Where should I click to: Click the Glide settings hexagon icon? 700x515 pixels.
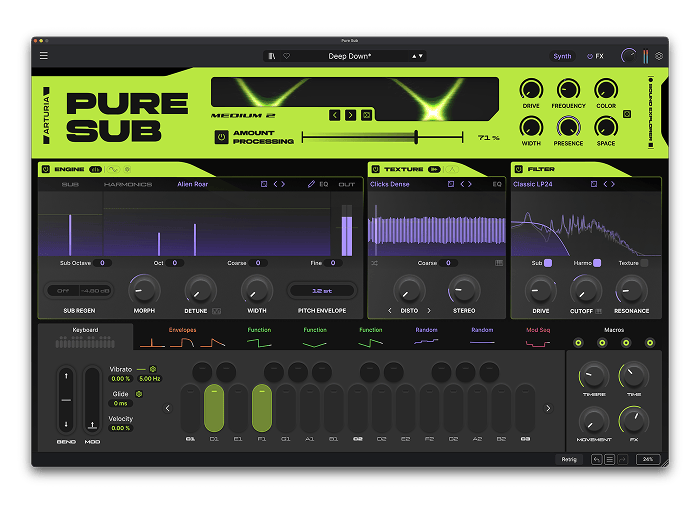(x=139, y=394)
